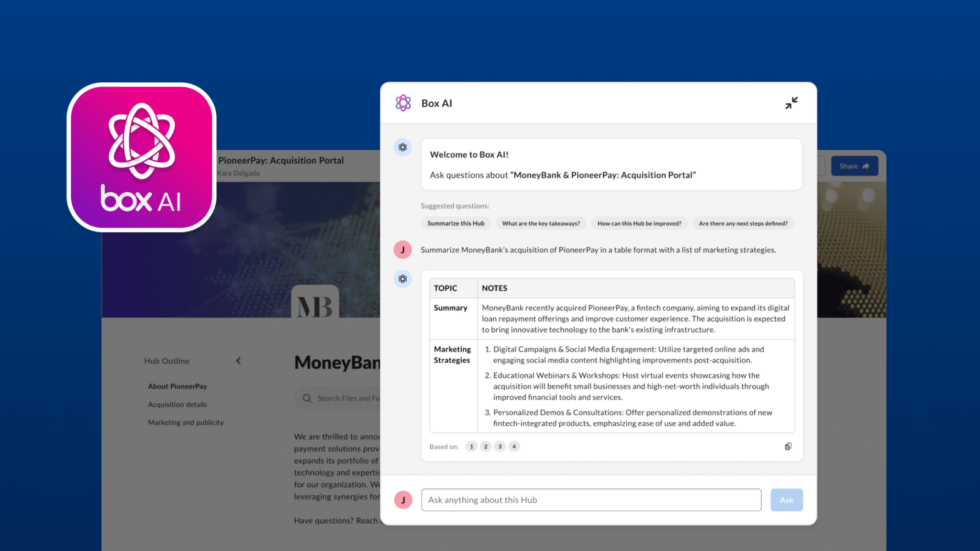980x551 pixels.
Task: Click the user J avatar next to the question
Action: pyautogui.click(x=403, y=250)
